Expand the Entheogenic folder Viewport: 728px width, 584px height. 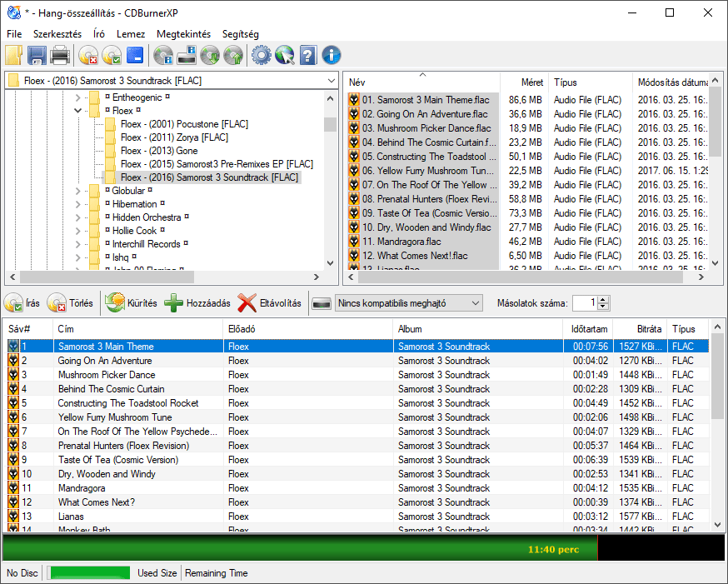click(x=78, y=97)
